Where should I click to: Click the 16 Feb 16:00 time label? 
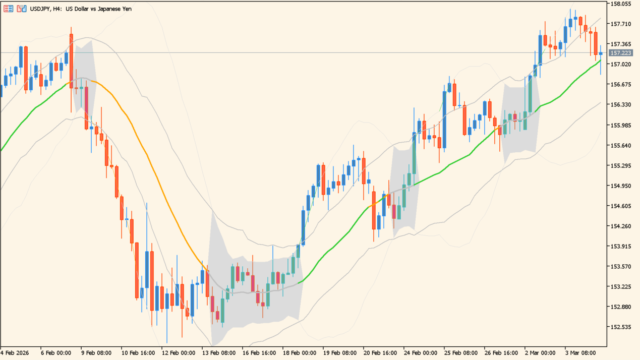tap(259, 353)
